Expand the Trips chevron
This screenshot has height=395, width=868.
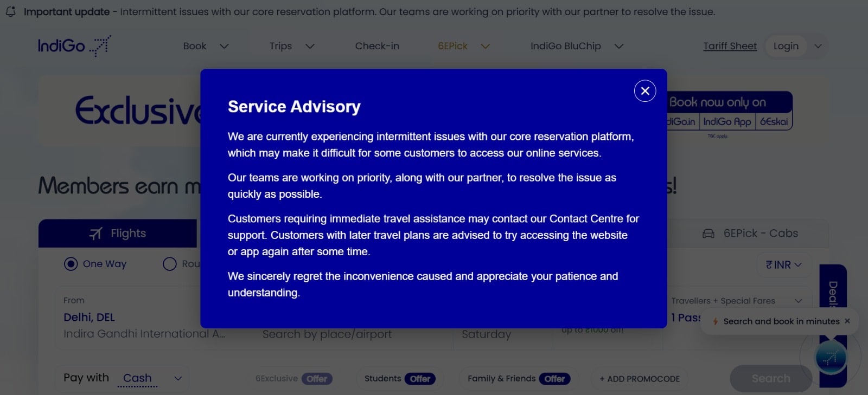(310, 47)
